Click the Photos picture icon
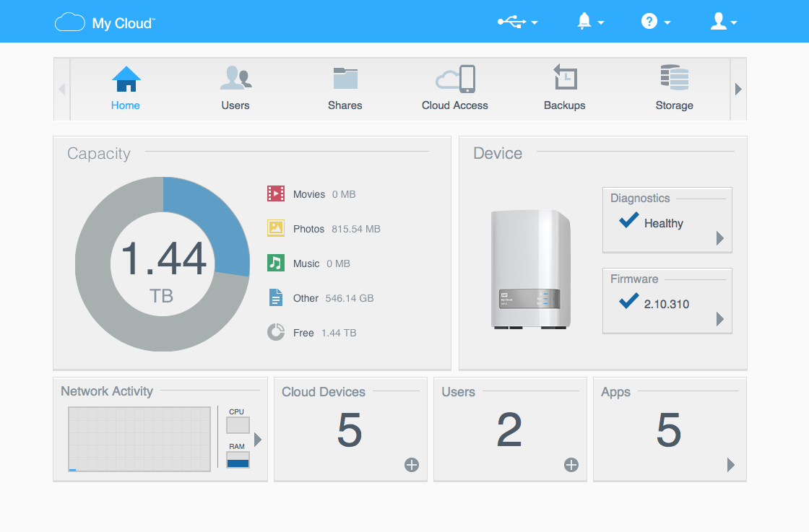This screenshot has width=809, height=532. point(276,228)
